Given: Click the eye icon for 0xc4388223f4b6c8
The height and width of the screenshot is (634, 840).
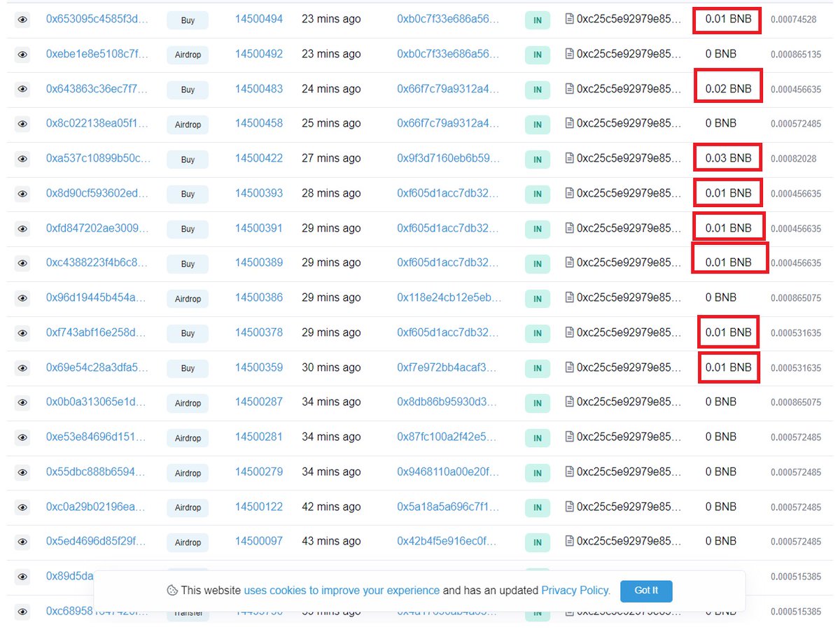Looking at the screenshot, I should pyautogui.click(x=22, y=263).
